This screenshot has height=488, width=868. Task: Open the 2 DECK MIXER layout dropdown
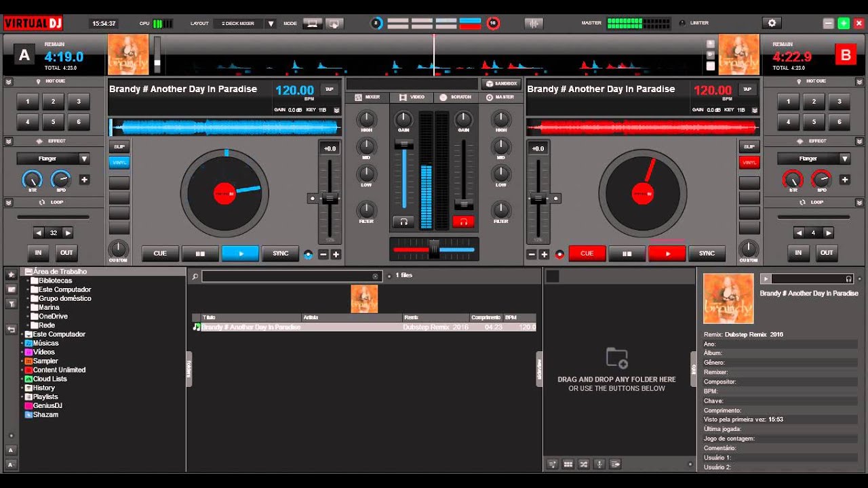[x=244, y=23]
